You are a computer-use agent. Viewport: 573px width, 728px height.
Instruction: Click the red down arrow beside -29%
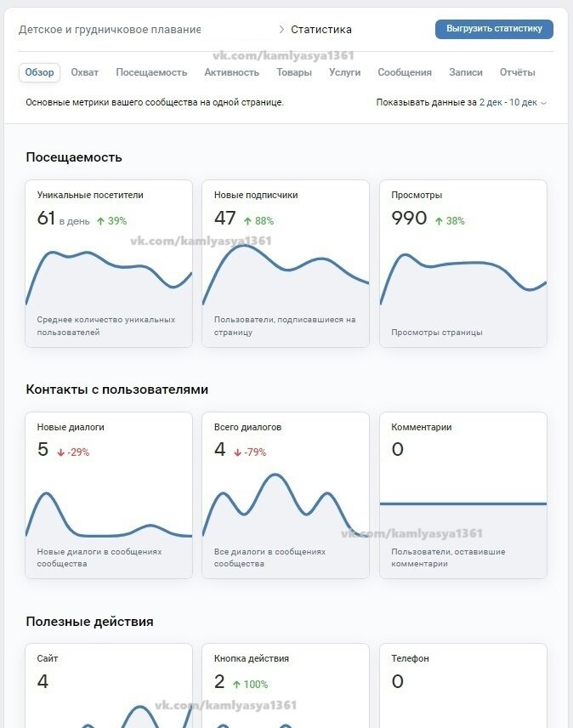60,452
